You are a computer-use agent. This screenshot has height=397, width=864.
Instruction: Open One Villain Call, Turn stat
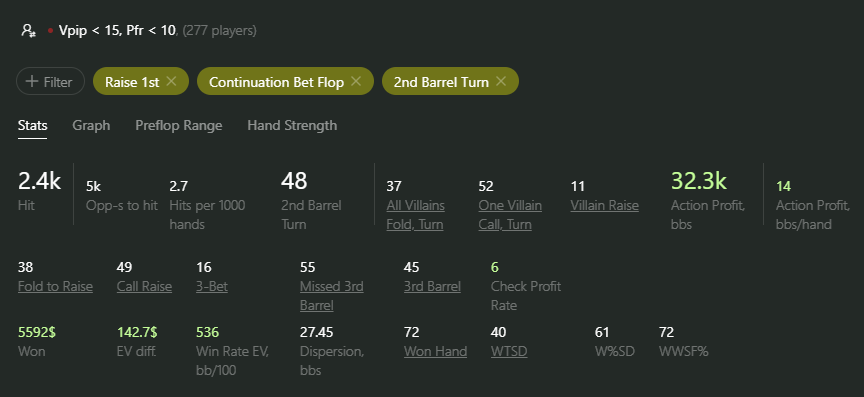pyautogui.click(x=510, y=215)
